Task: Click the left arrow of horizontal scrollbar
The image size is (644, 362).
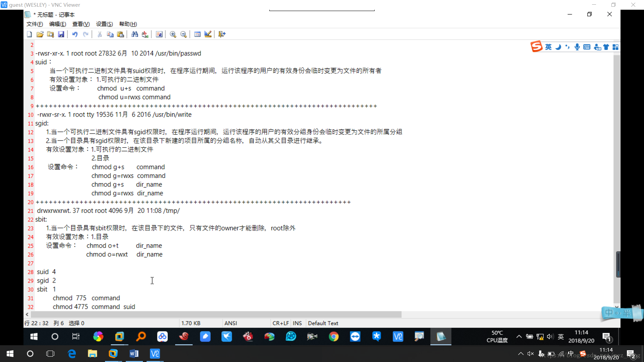Action: click(x=27, y=314)
